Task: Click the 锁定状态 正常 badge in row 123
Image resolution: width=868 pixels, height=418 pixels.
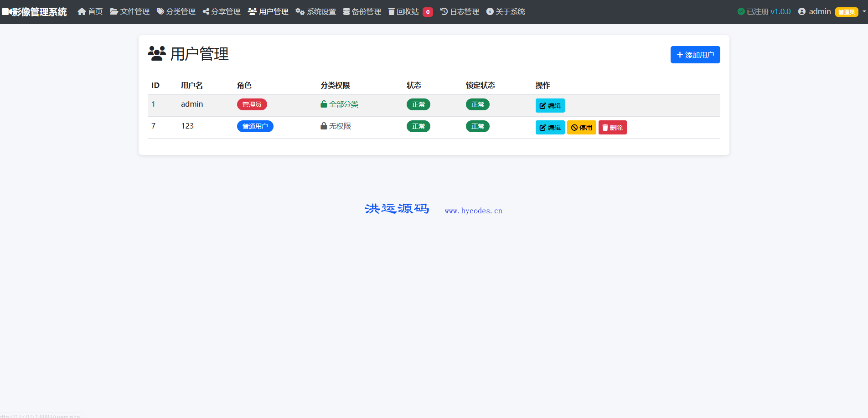Action: click(x=478, y=126)
